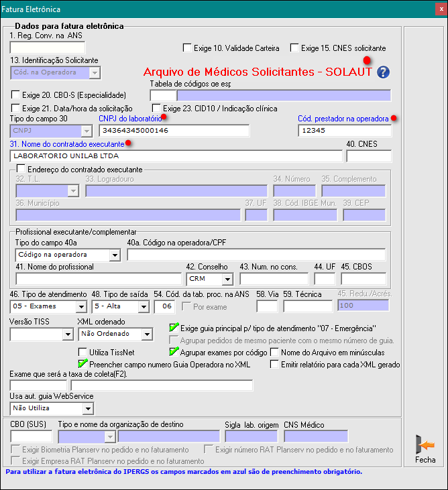The width and height of the screenshot is (448, 490).
Task: Uncheck Preencher campo numero Guia Operadora no XML
Action: pyautogui.click(x=82, y=364)
